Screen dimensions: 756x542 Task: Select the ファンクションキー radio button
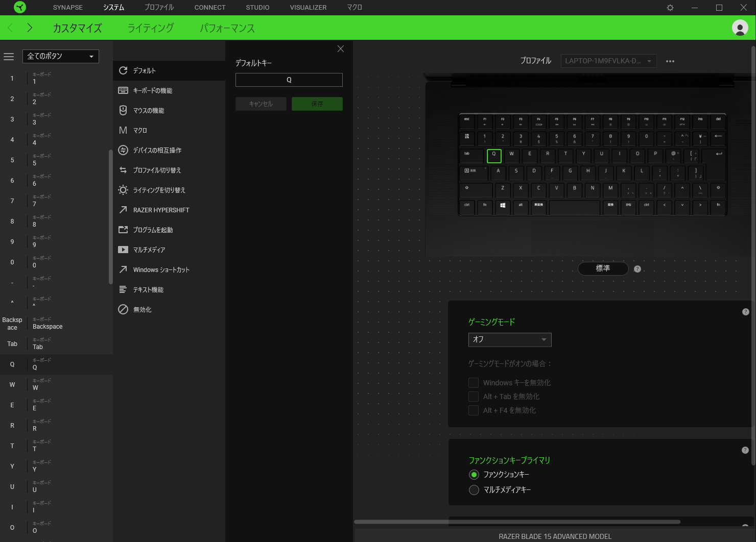[474, 475]
